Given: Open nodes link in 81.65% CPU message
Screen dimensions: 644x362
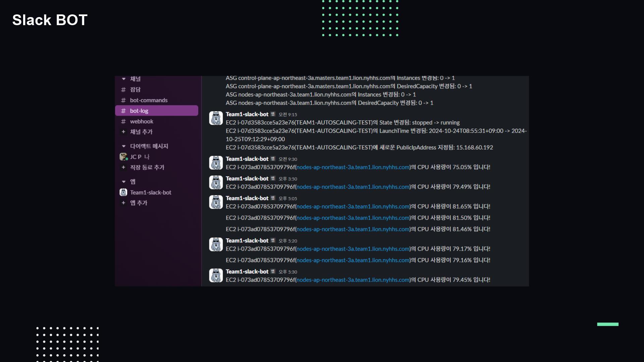Looking at the screenshot, I should [353, 206].
